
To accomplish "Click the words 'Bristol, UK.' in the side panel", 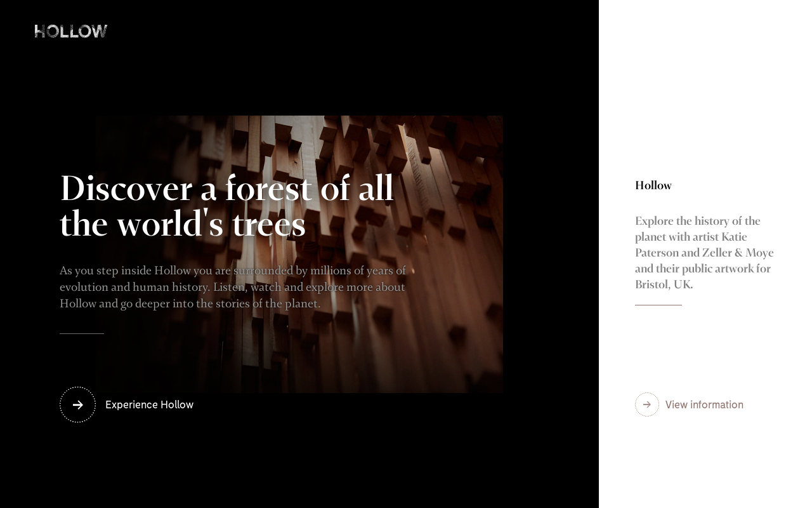I will 664,284.
